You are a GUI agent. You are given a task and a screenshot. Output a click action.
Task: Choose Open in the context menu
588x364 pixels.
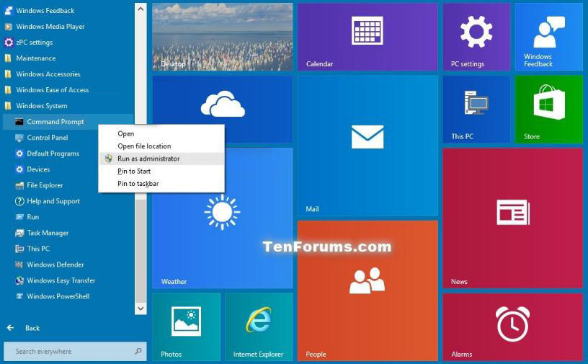tap(161, 133)
